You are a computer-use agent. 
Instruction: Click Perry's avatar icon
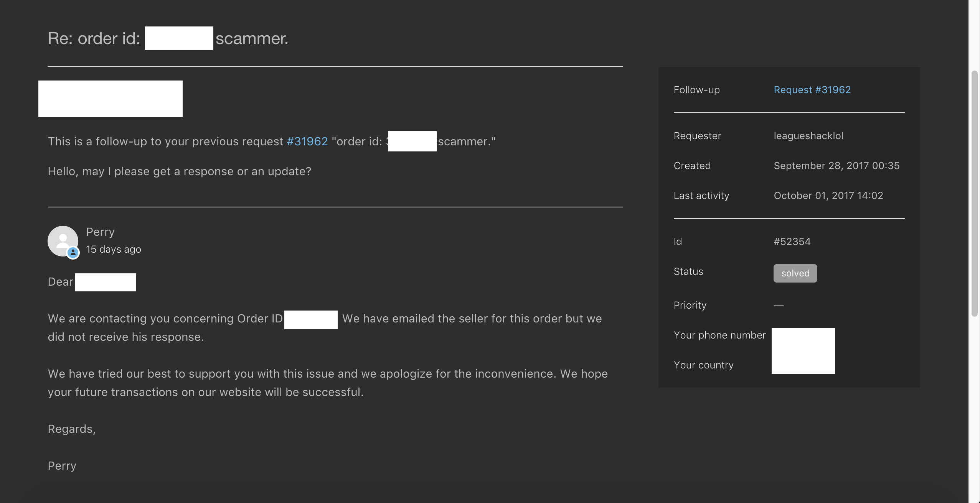click(x=63, y=241)
